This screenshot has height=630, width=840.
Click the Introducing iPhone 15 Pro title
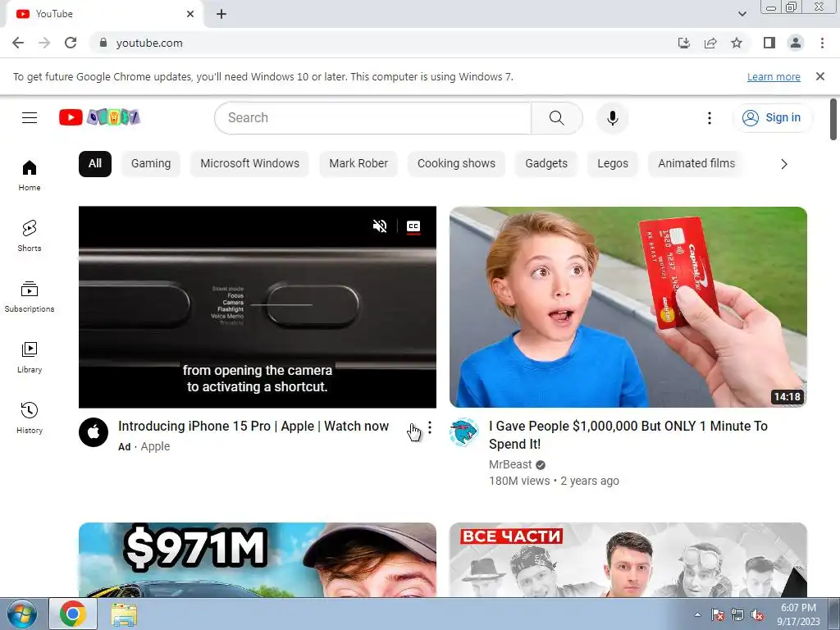coord(253,427)
